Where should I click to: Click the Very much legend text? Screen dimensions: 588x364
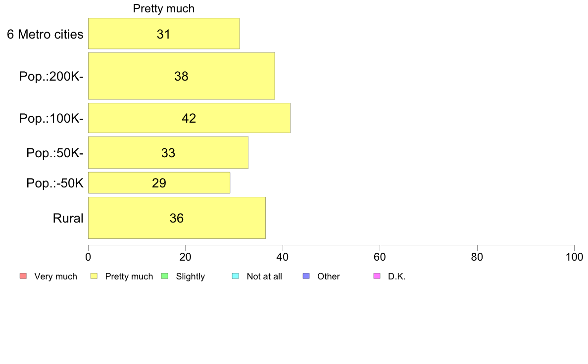point(55,276)
